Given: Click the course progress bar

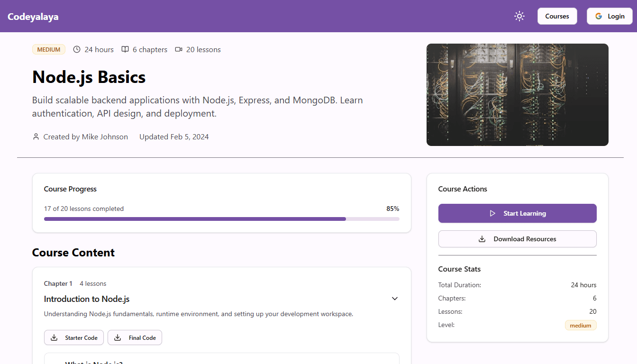Looking at the screenshot, I should coord(221,219).
